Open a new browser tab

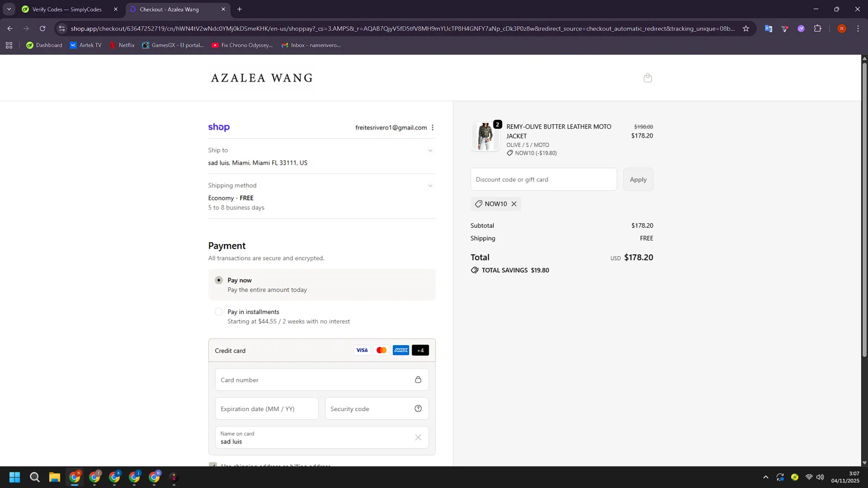[x=240, y=9]
